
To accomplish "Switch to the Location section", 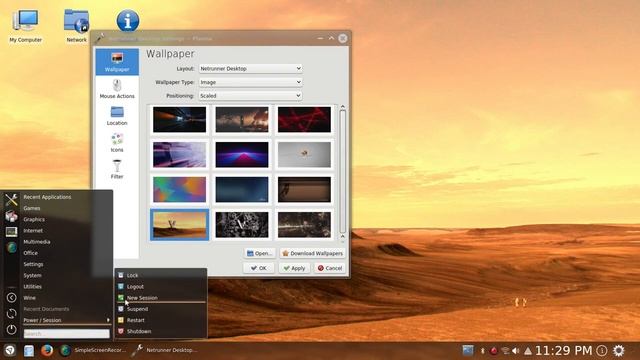I will coord(117,116).
